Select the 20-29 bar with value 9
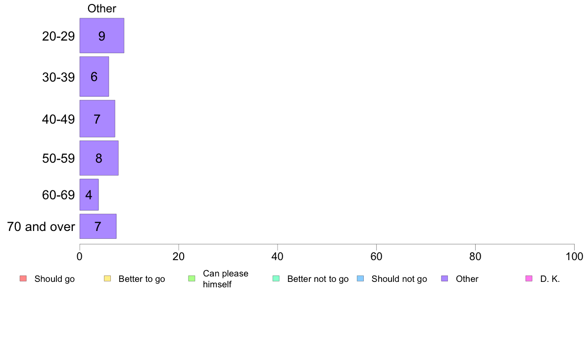This screenshot has width=588, height=364. [x=101, y=36]
